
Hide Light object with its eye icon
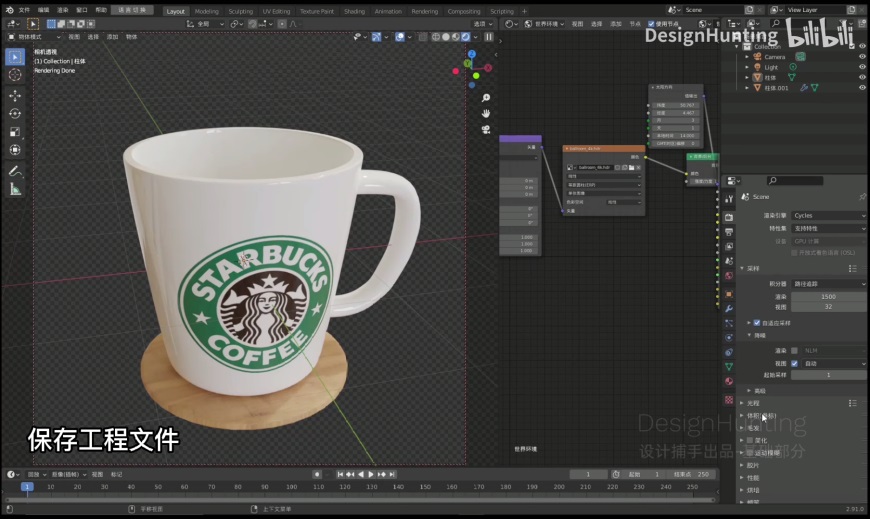(x=862, y=67)
